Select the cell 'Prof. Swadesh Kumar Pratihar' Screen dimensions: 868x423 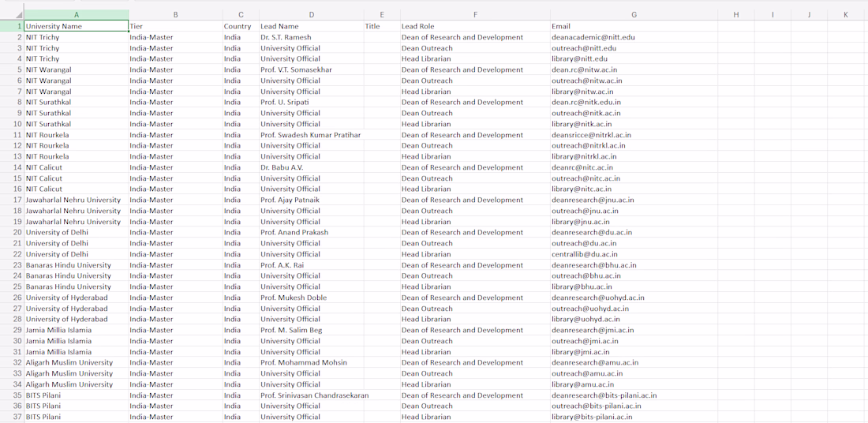(x=312, y=135)
